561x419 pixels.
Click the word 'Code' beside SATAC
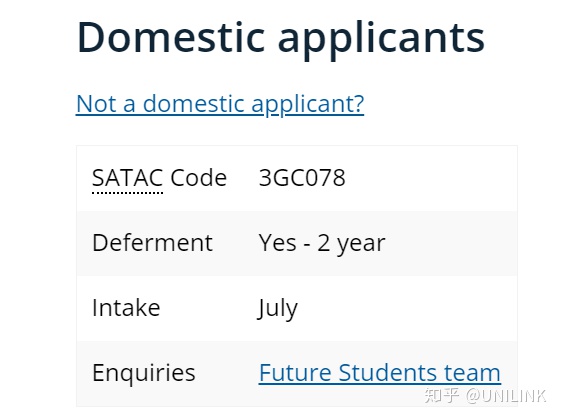199,178
